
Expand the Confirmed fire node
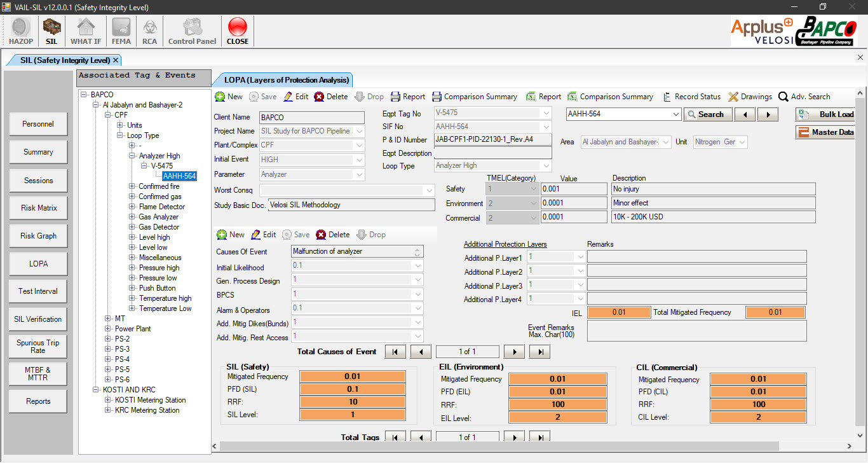pyautogui.click(x=132, y=186)
